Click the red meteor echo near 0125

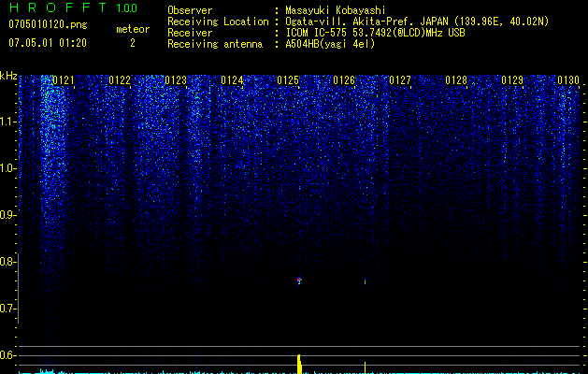pyautogui.click(x=299, y=280)
